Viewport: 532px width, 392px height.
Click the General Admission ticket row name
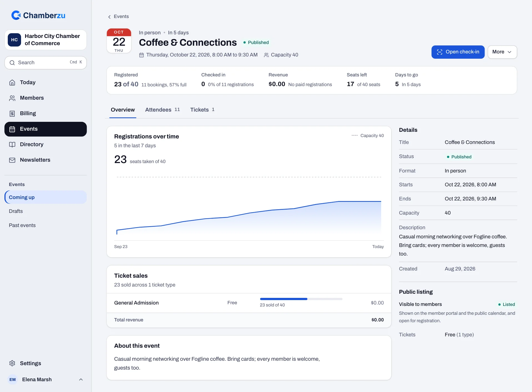pyautogui.click(x=136, y=303)
